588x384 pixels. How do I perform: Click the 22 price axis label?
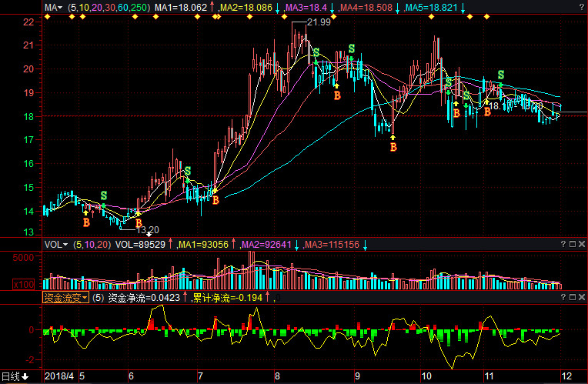[28, 22]
